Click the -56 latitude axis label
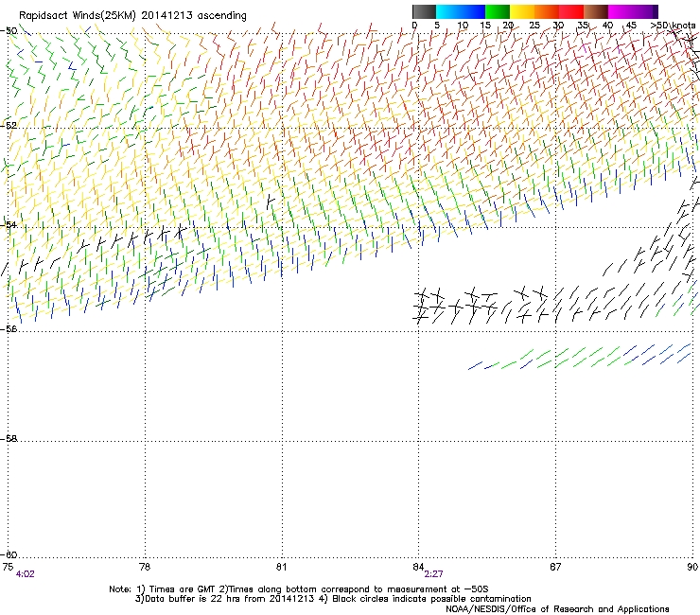700x615 pixels. pos(9,328)
